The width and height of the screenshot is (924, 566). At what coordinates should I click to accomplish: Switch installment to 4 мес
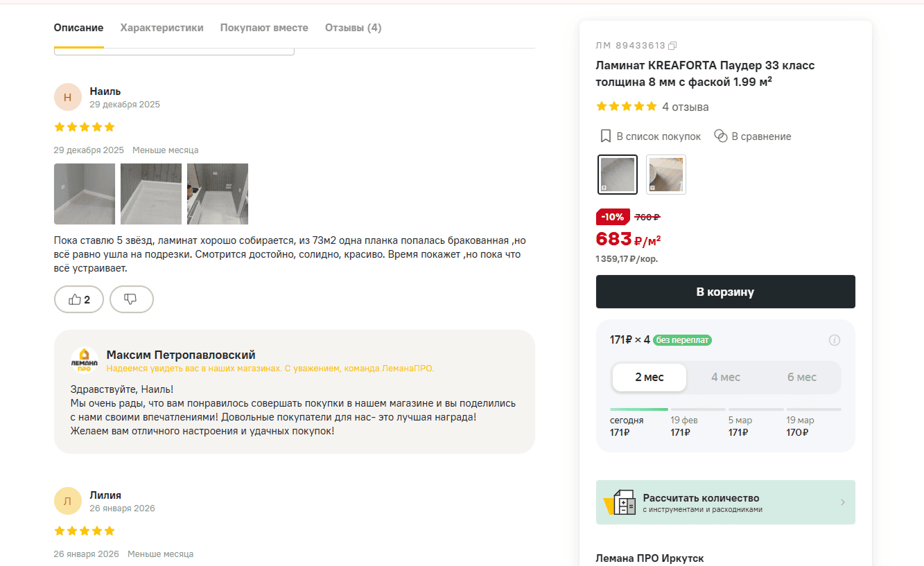pos(725,378)
